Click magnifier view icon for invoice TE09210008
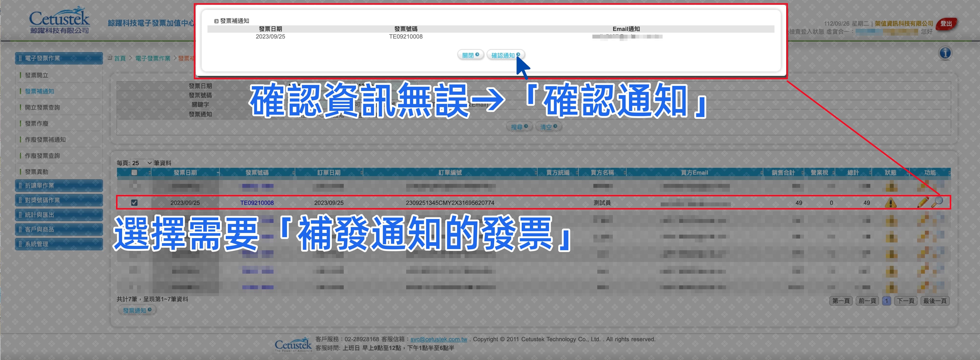 pos(937,202)
